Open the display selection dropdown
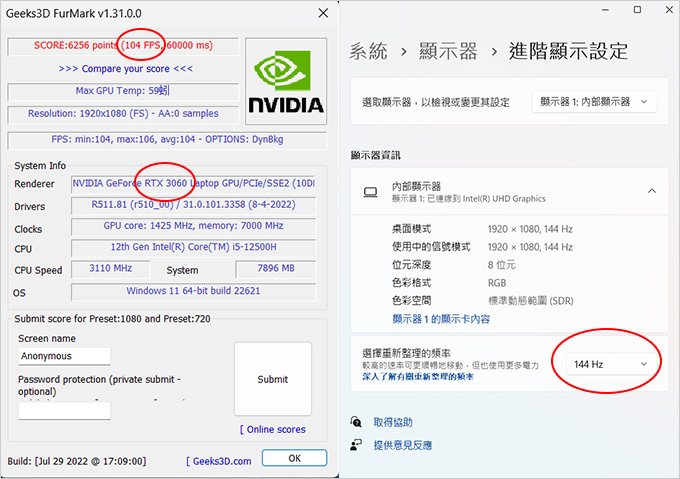 [595, 102]
